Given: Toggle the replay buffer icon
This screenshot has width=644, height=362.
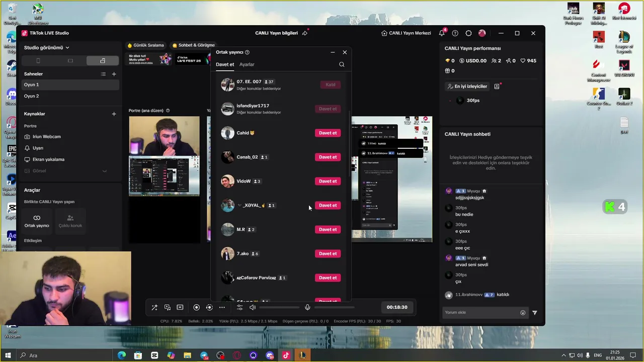Looking at the screenshot, I should [209, 307].
